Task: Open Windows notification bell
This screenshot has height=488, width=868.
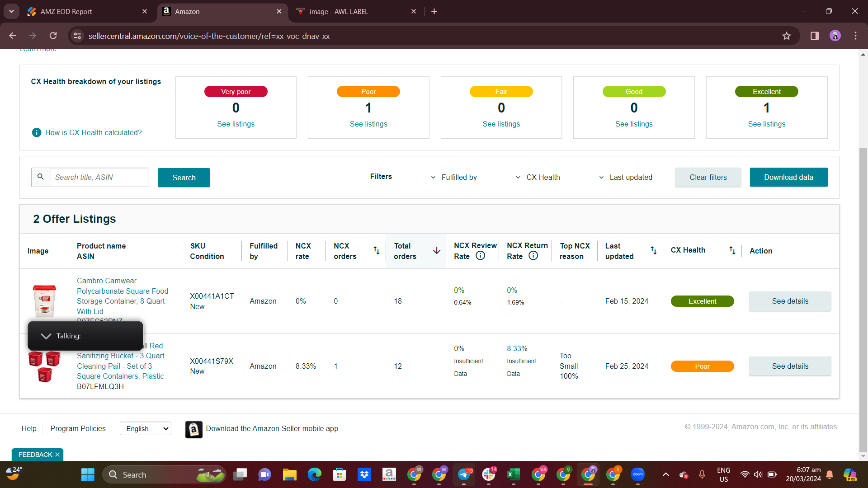Action: 830,475
